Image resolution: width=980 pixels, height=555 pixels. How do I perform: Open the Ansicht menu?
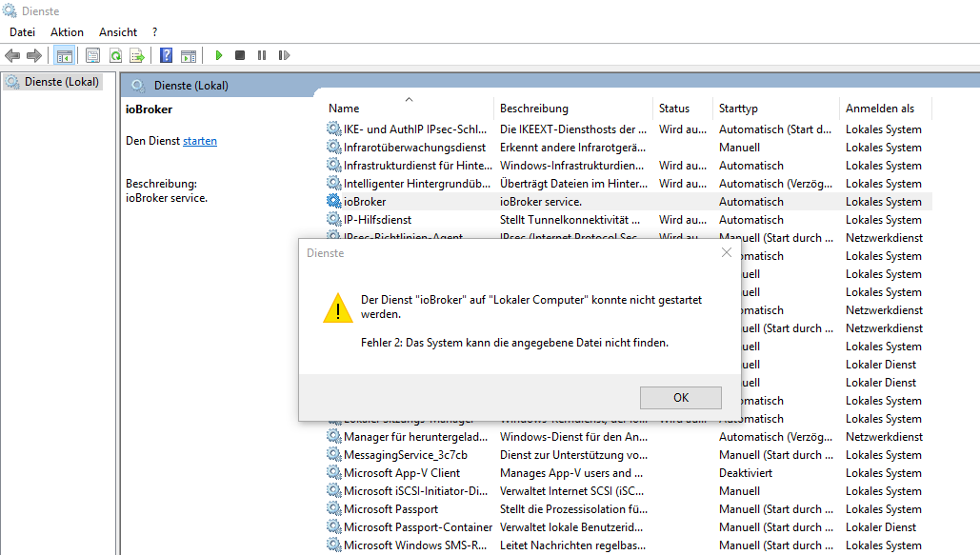click(x=117, y=31)
